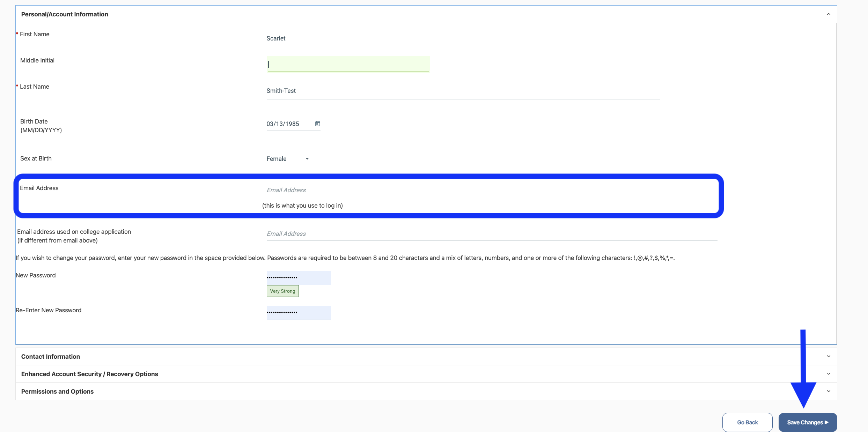This screenshot has height=432, width=868.
Task: Open the Sex at Birth dropdown
Action: (x=288, y=159)
